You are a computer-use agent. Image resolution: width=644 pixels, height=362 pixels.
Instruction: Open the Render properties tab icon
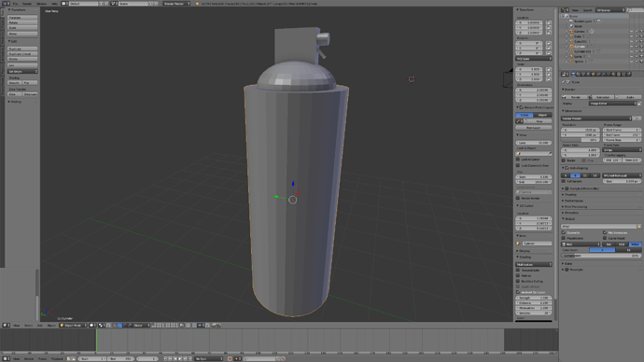(573, 74)
